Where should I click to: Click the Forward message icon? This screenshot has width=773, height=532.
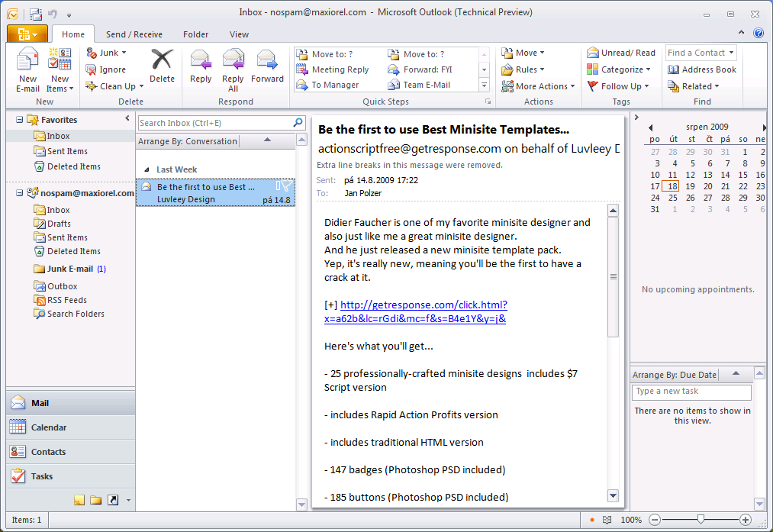(267, 66)
